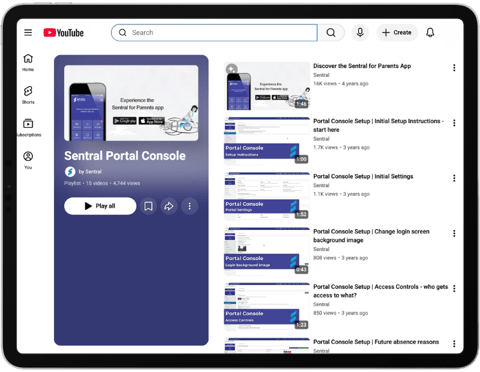
Task: Open options for Initial Settings video
Action: pyautogui.click(x=454, y=178)
